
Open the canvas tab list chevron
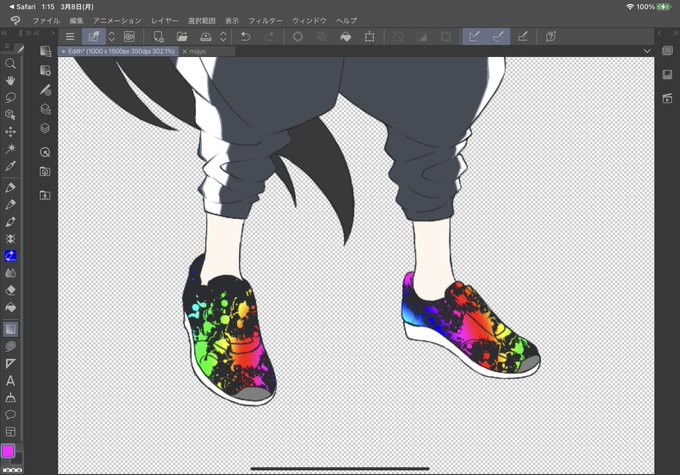click(x=647, y=51)
